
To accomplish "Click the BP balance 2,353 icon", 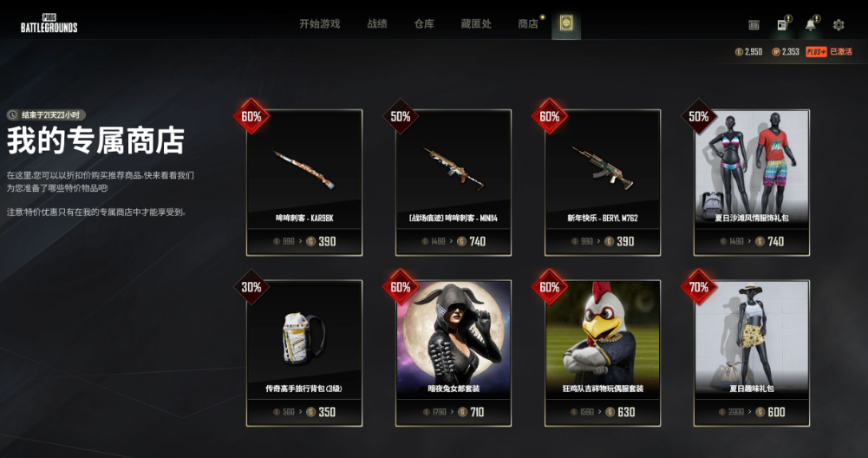I will [775, 51].
